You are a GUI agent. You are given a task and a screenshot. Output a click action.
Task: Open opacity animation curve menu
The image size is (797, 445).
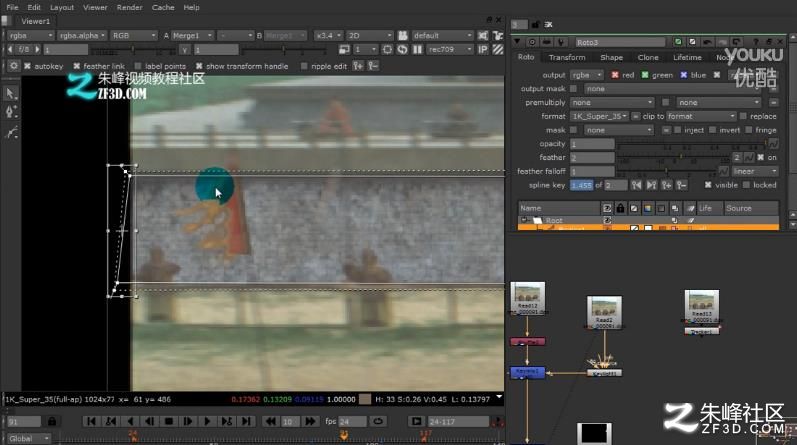773,144
